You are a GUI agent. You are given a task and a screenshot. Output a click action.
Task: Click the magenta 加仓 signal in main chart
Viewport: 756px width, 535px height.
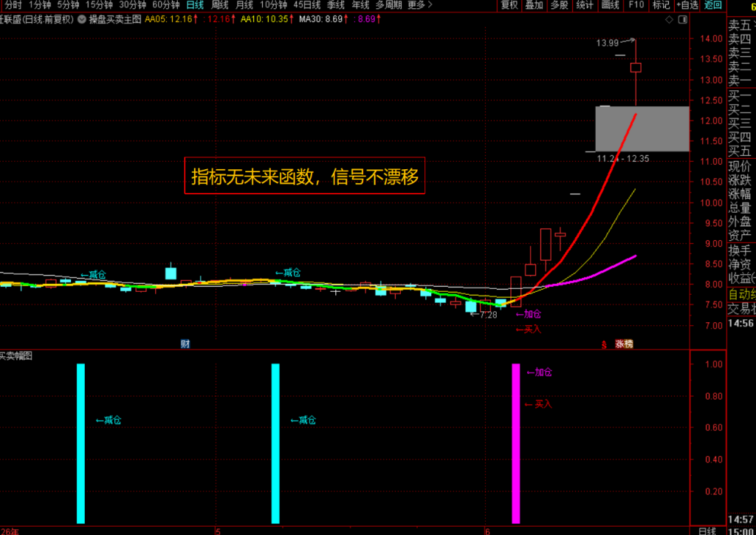[529, 314]
